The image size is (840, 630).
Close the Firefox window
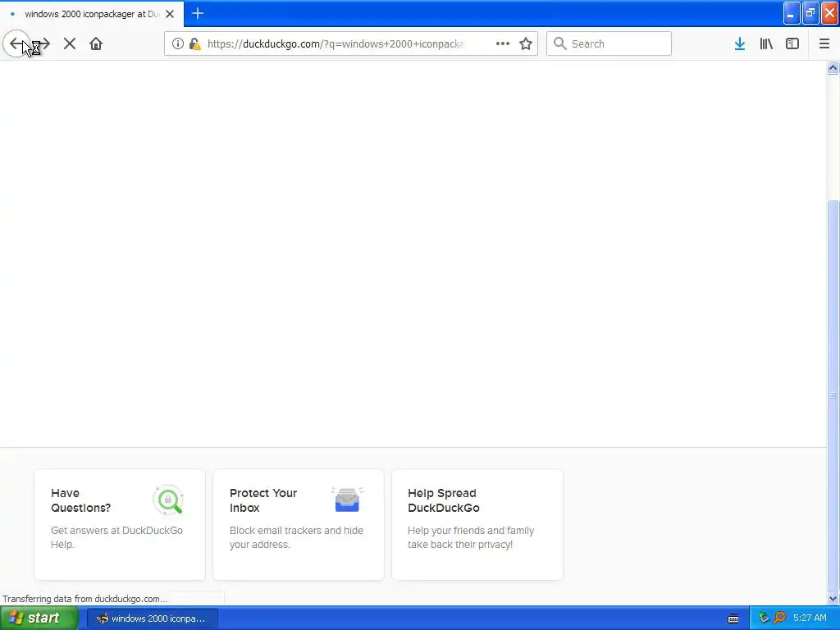(x=830, y=13)
